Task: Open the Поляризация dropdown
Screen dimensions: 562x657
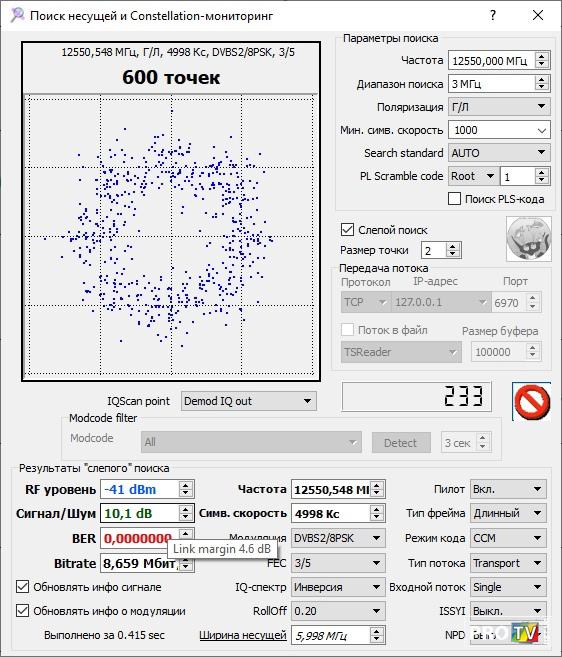Action: pyautogui.click(x=499, y=106)
